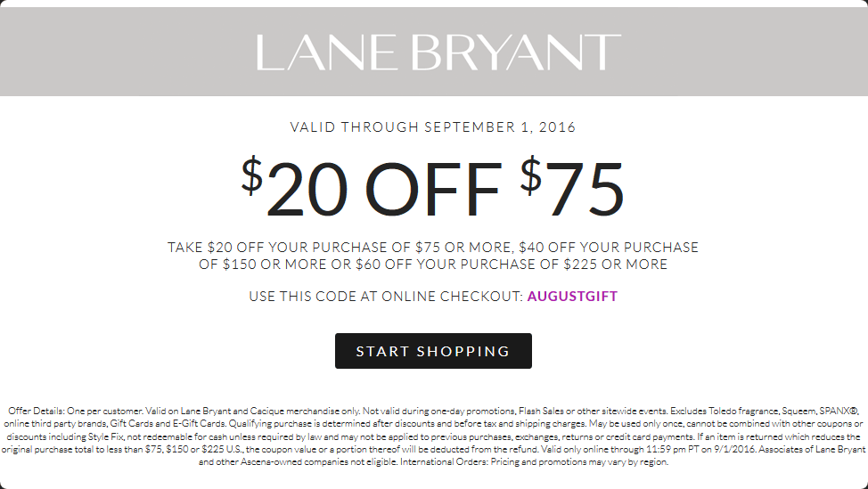Viewport: 868px width, 489px height.
Task: Click the word Cacique in the fine print
Action: [266, 411]
